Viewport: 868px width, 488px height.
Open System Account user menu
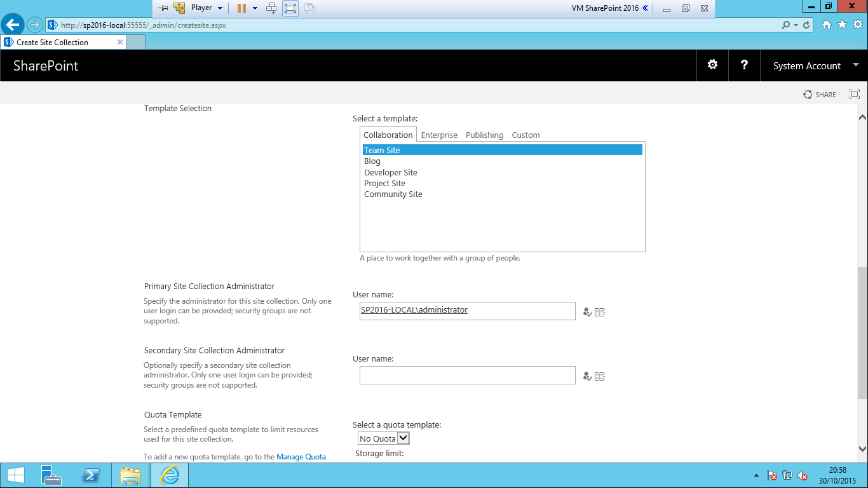point(815,65)
